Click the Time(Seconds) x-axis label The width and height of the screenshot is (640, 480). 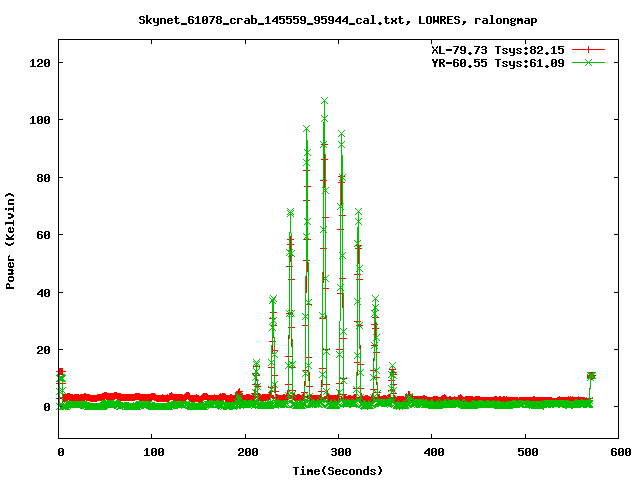337,470
